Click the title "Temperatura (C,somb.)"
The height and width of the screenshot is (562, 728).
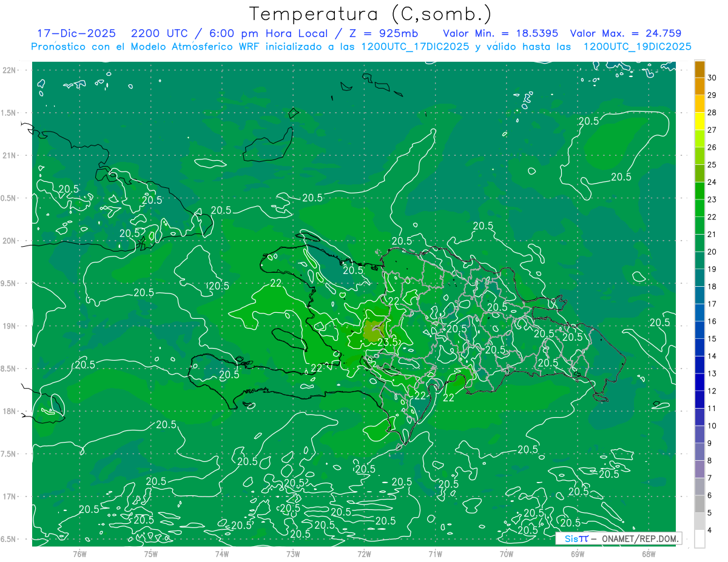click(371, 14)
